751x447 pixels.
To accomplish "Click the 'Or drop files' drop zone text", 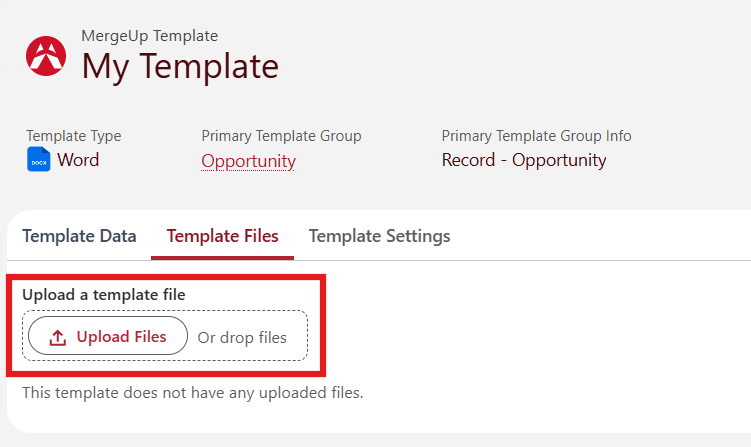I will click(x=242, y=337).
